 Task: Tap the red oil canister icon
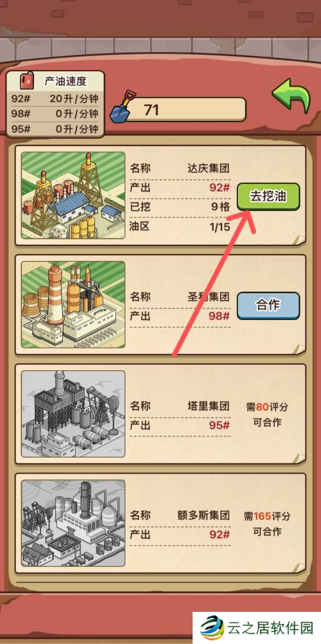coord(28,81)
